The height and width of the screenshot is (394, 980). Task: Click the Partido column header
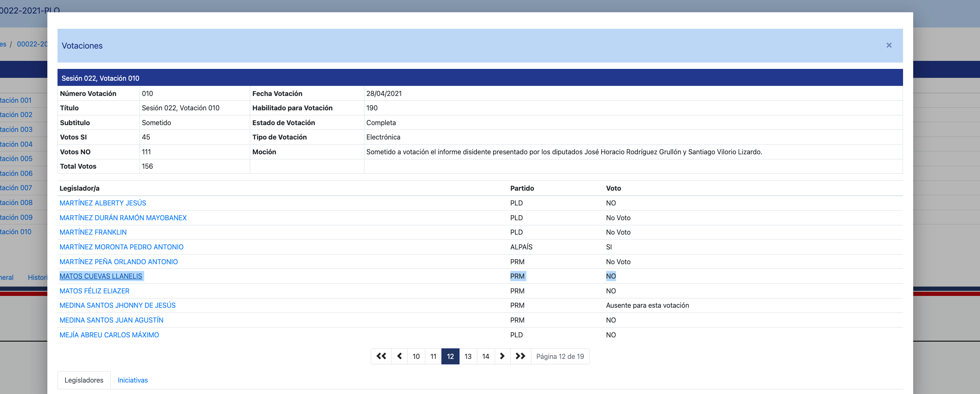[522, 188]
